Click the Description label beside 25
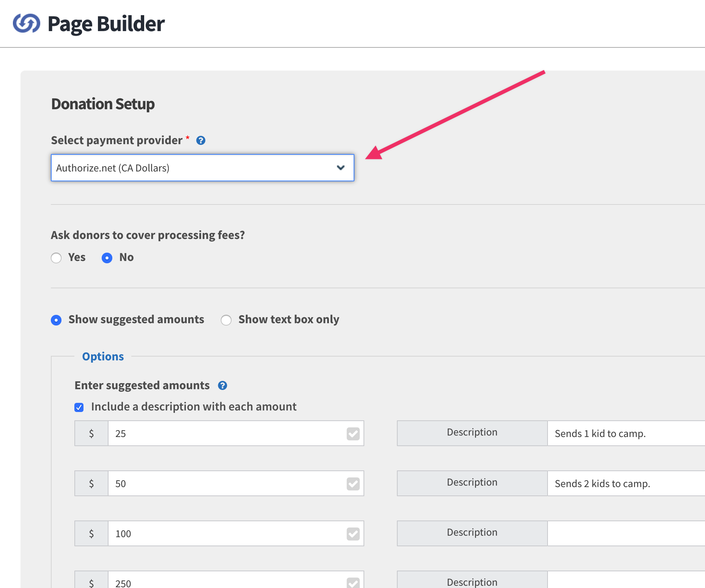The width and height of the screenshot is (705, 588). tap(472, 432)
